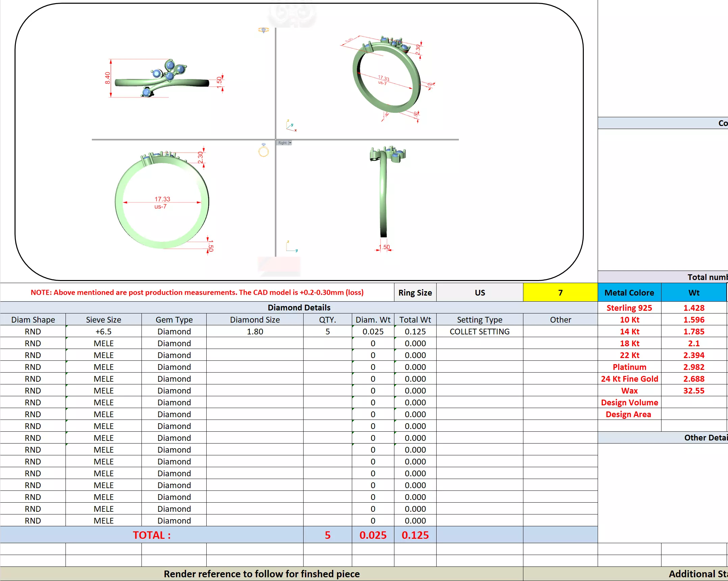Click the ZY axis gizmo in Right viewport
Screen dimensions: 728x581
click(291, 247)
